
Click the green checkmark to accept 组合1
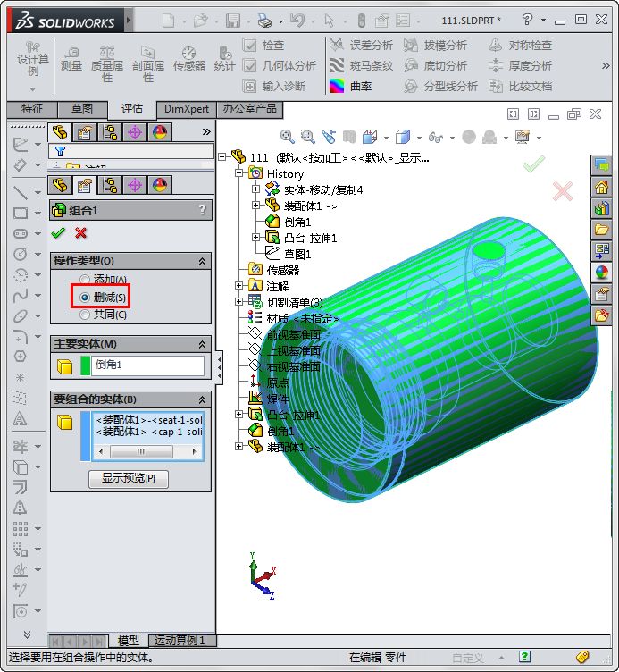[58, 233]
